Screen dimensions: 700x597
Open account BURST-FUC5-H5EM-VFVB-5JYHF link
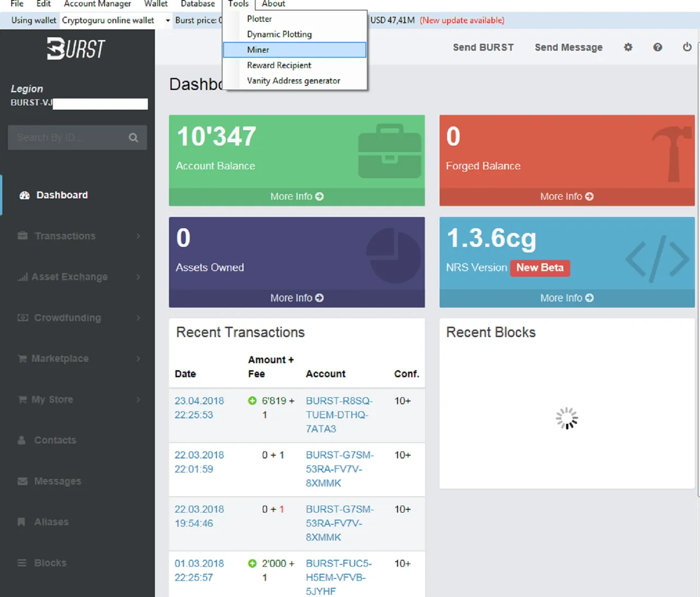click(x=339, y=577)
